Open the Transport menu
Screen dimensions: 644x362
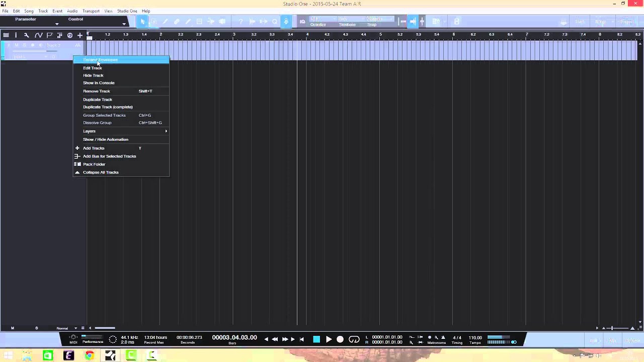point(91,11)
